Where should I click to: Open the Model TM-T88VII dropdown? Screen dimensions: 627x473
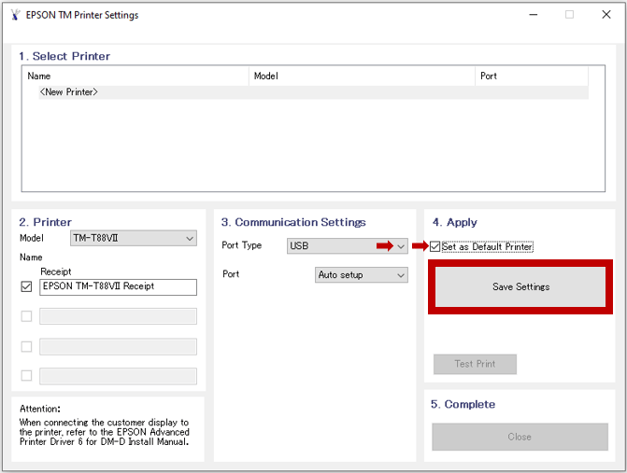[133, 238]
